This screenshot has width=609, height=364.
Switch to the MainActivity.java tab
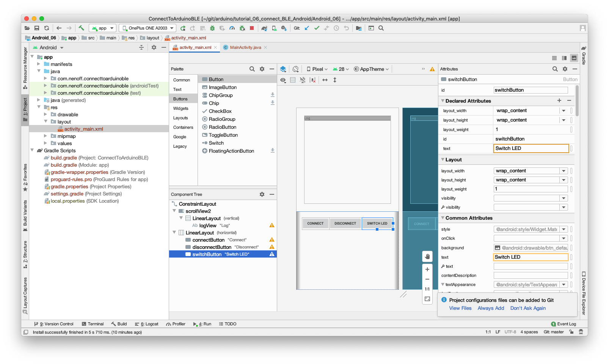click(245, 47)
